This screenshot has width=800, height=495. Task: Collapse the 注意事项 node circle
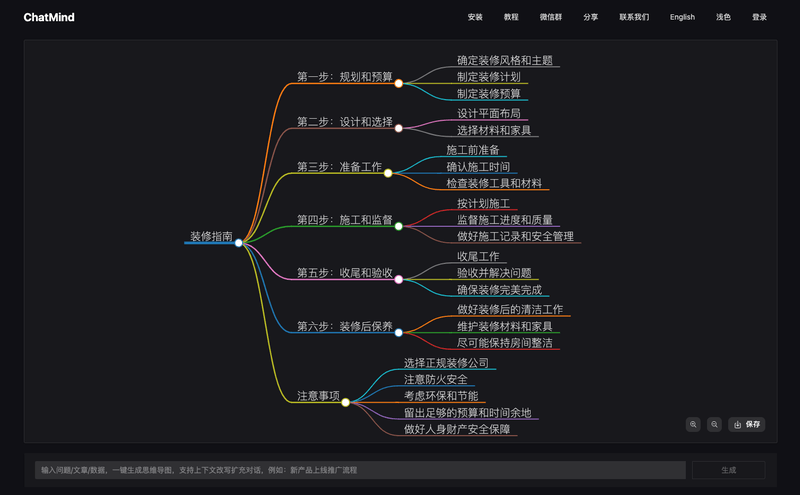(346, 402)
